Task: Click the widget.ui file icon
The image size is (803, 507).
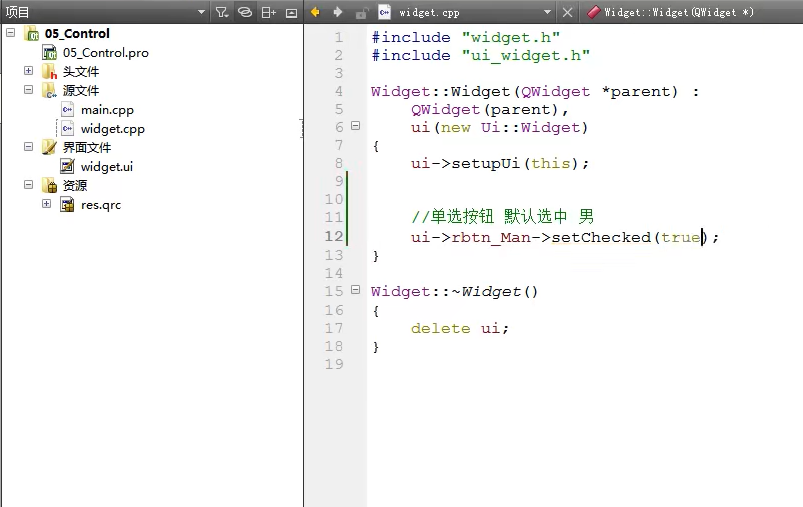Action: pos(68,166)
